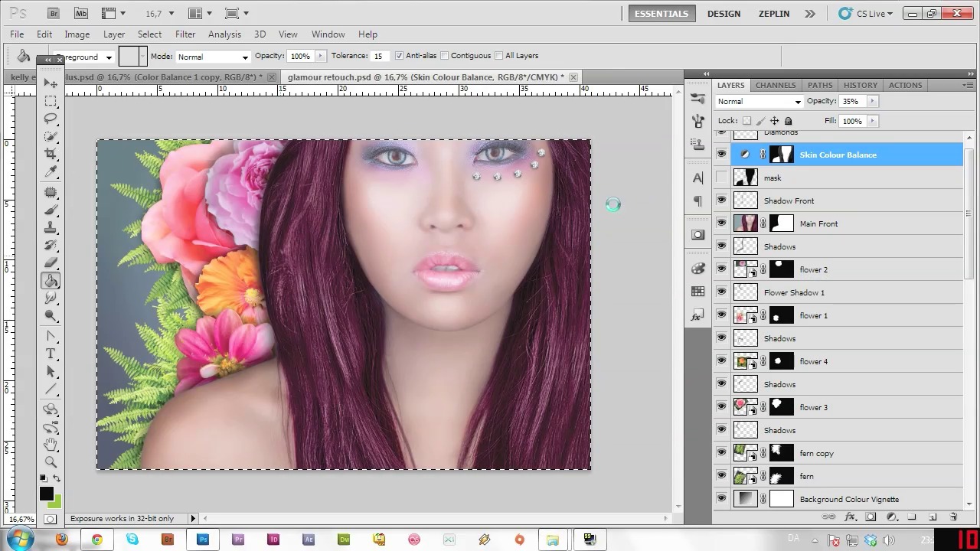Launch Adobe Bridge from the Br icon

click(x=54, y=13)
